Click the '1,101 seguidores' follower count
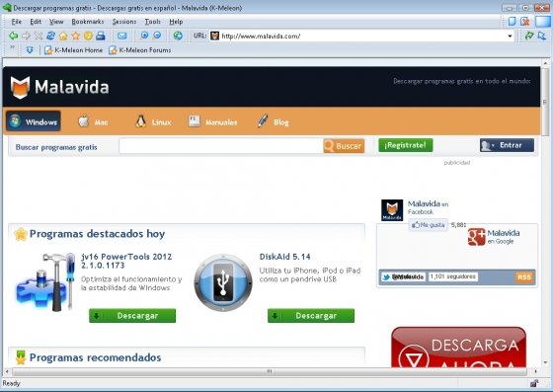553x392 pixels. (453, 276)
